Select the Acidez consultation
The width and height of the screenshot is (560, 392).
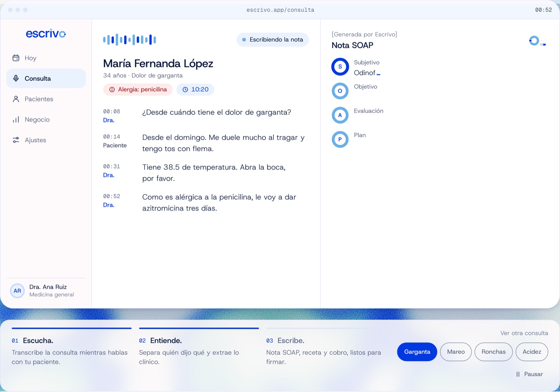pyautogui.click(x=532, y=352)
